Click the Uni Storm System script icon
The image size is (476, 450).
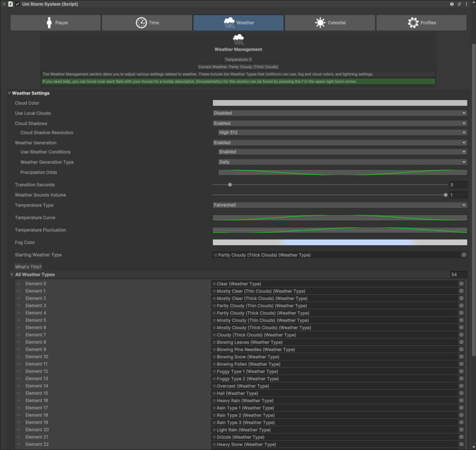point(11,4)
